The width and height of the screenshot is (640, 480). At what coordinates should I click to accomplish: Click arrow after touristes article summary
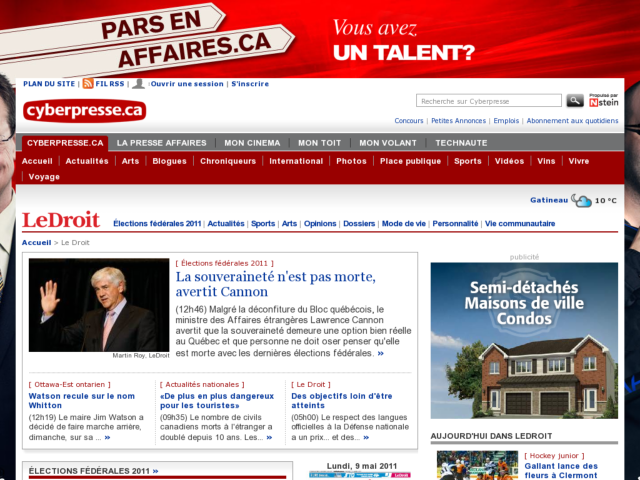click(269, 438)
